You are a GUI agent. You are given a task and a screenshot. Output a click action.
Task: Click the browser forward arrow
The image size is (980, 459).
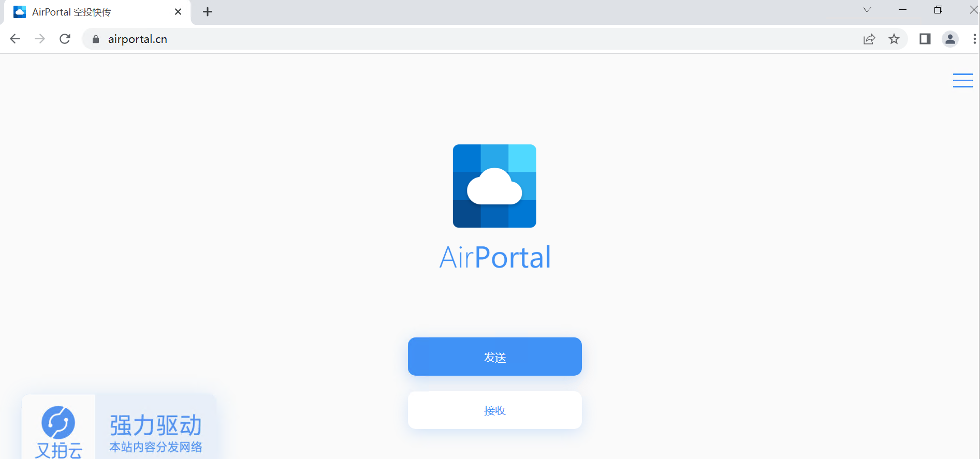40,39
